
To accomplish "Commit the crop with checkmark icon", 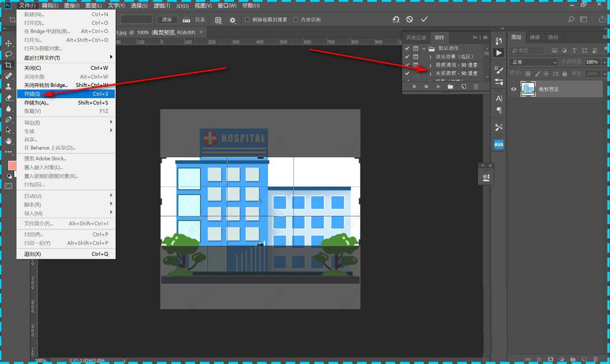I will (424, 19).
